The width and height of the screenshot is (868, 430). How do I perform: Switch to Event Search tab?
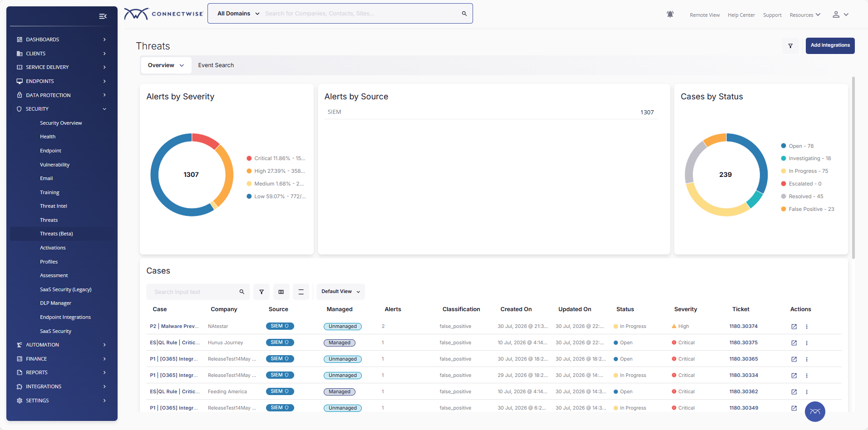[216, 65]
